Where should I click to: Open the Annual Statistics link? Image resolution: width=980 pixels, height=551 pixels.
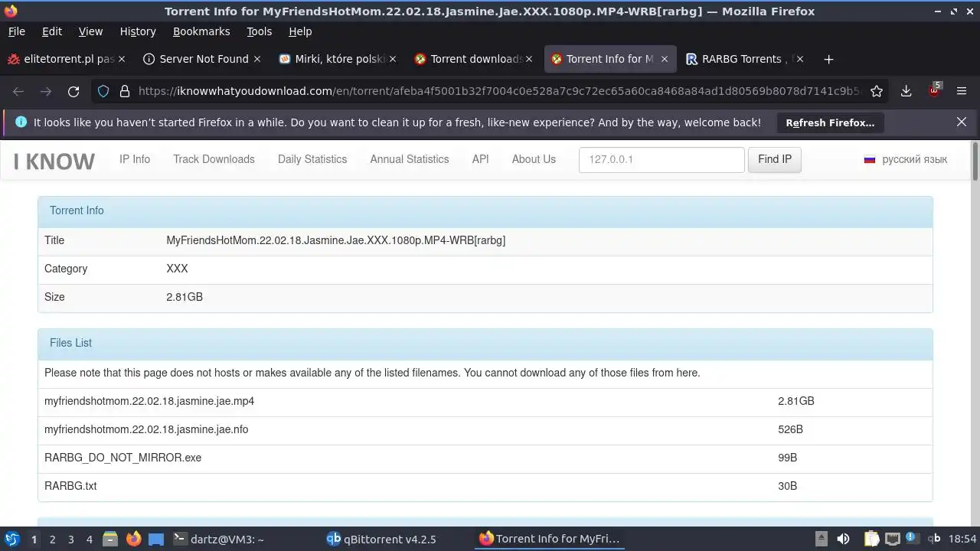pyautogui.click(x=410, y=159)
